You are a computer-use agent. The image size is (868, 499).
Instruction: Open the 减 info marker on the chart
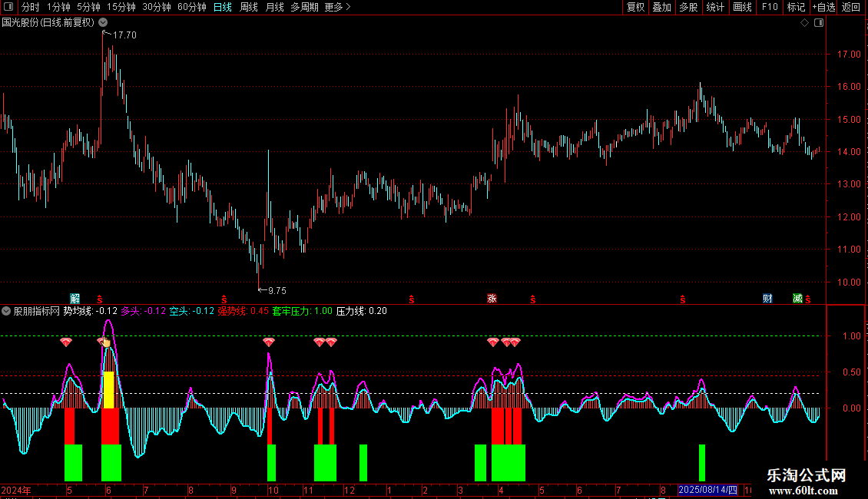[x=797, y=299]
